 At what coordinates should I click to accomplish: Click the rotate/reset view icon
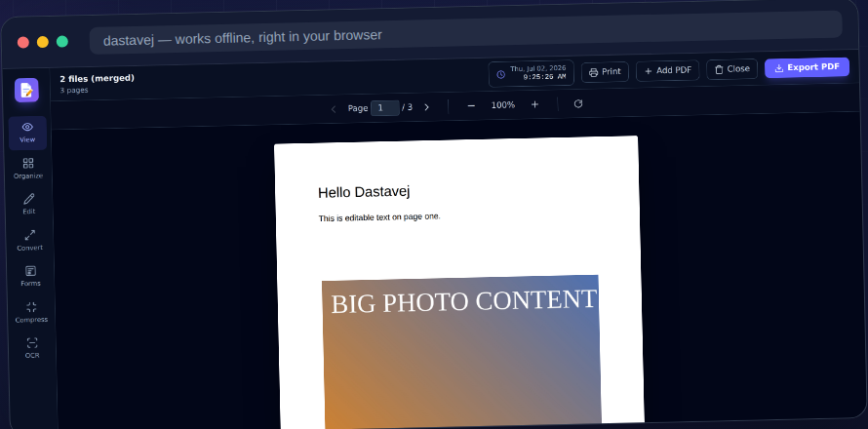(578, 103)
